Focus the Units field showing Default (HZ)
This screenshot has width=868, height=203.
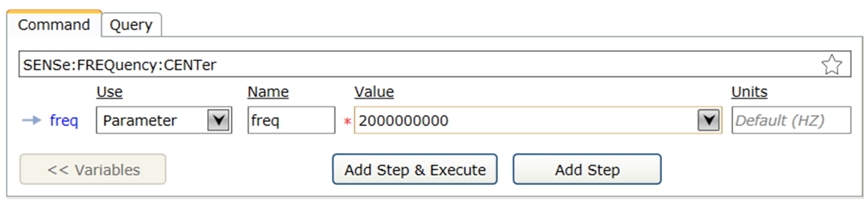tap(791, 120)
